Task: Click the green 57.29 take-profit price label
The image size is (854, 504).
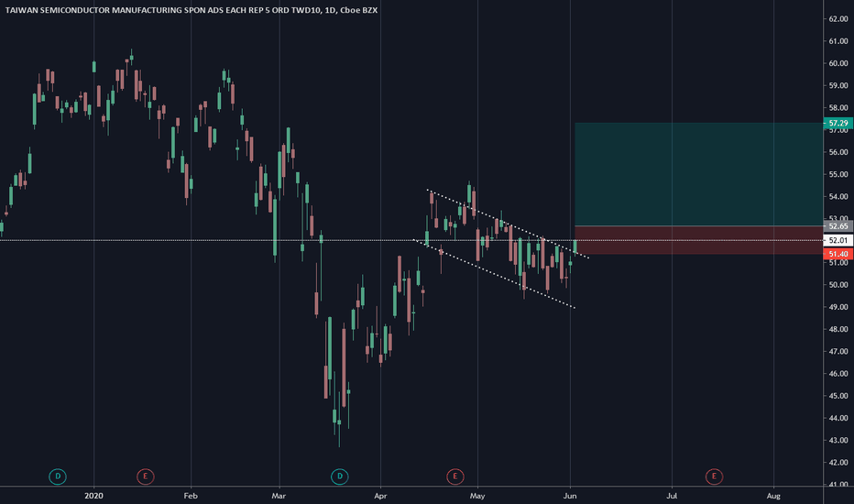Action: tap(838, 123)
